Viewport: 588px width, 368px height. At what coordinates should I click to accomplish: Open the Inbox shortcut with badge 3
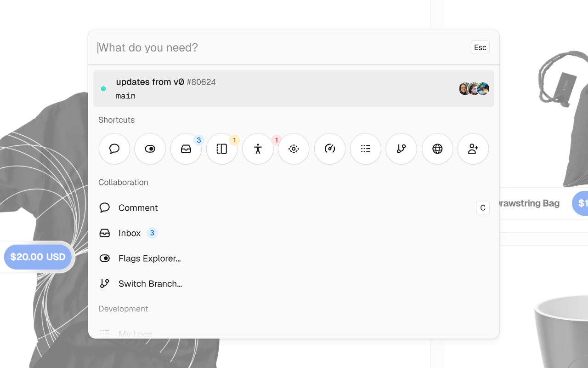(x=186, y=149)
